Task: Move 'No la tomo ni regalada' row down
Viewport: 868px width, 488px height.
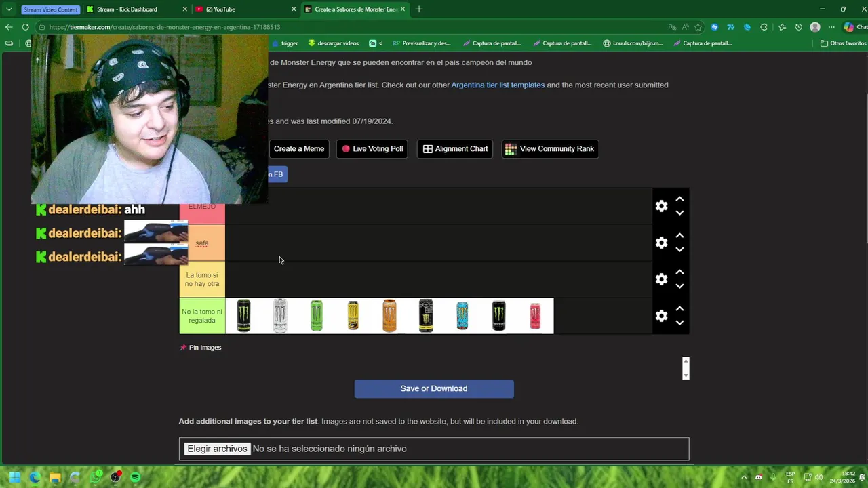Action: (679, 323)
